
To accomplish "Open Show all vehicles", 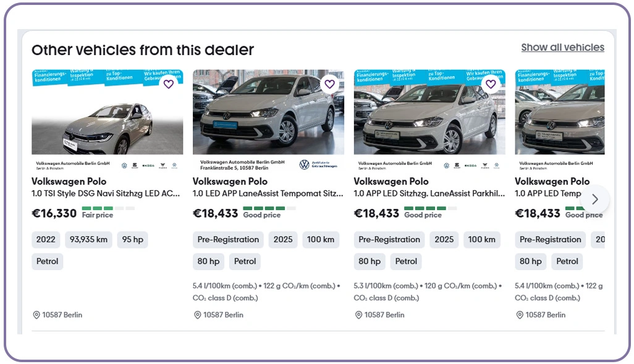I will pyautogui.click(x=562, y=47).
